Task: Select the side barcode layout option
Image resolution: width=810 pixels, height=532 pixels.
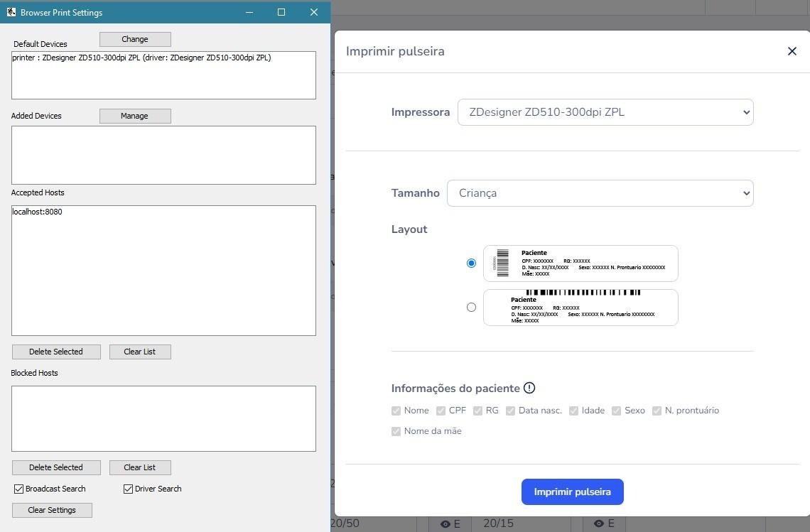Action: [x=471, y=264]
